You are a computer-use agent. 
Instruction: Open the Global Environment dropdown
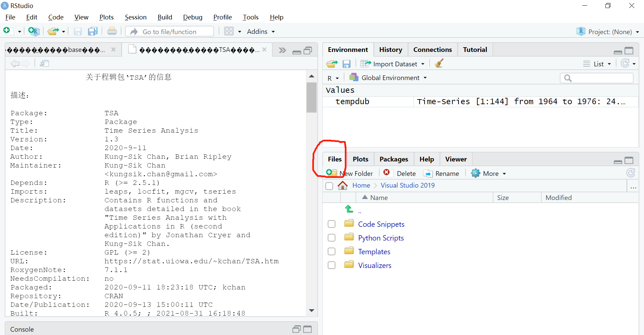click(x=388, y=78)
